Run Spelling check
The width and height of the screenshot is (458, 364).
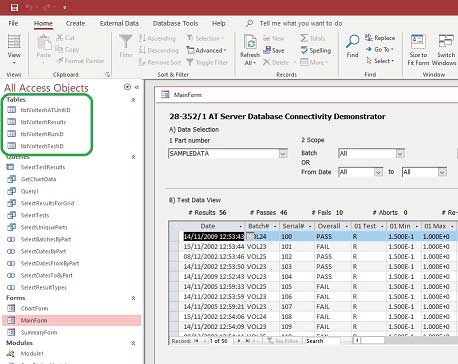click(x=316, y=50)
